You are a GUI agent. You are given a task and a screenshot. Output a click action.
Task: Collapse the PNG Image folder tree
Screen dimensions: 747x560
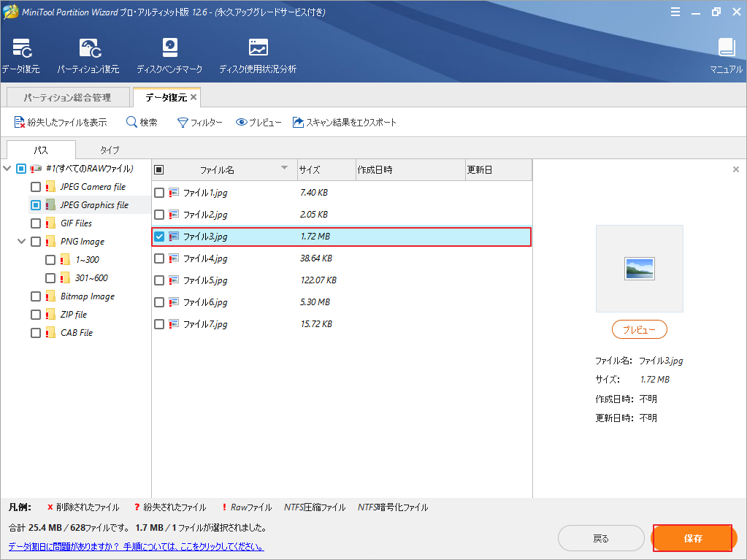click(x=20, y=241)
